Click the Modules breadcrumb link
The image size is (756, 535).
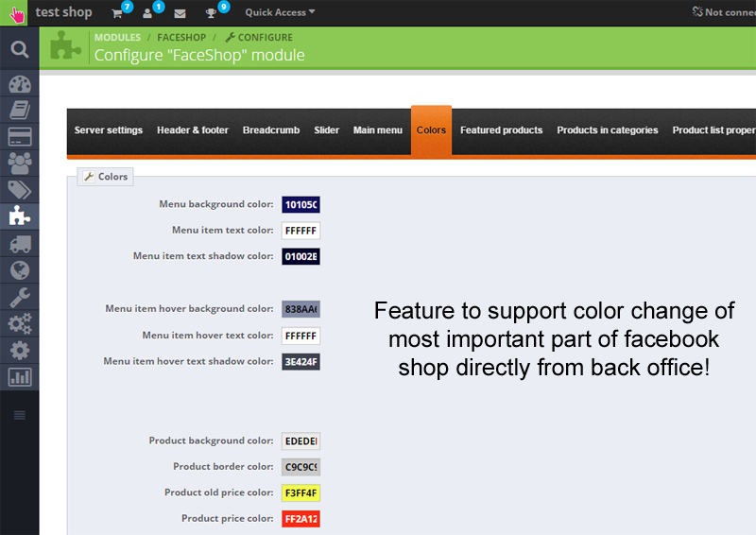(x=117, y=38)
